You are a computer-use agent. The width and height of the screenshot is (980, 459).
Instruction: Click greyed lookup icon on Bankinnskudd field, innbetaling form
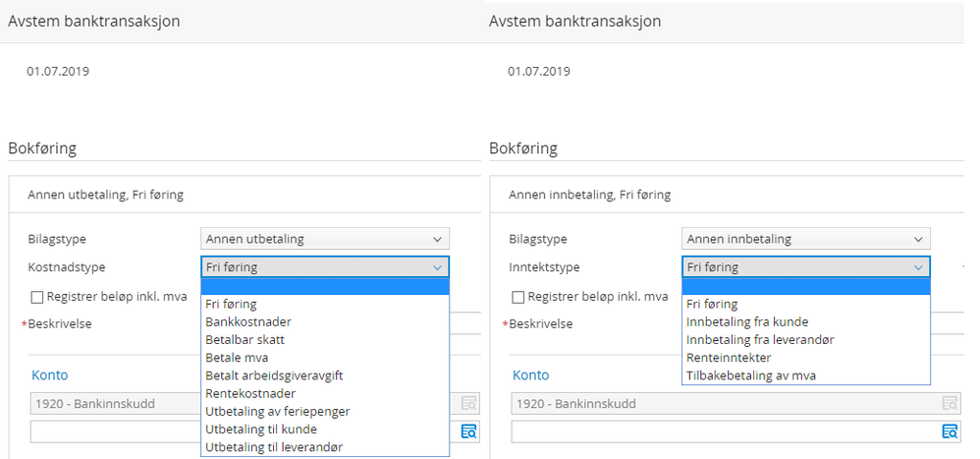click(x=950, y=403)
